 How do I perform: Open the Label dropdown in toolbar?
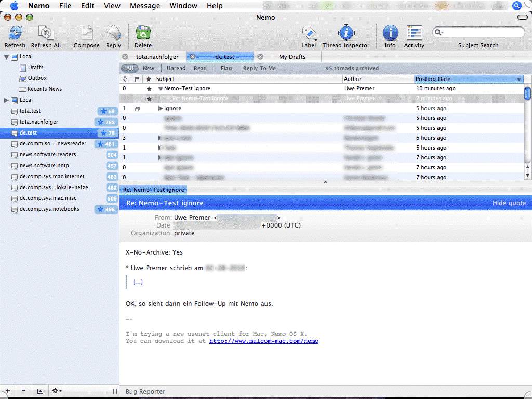309,33
